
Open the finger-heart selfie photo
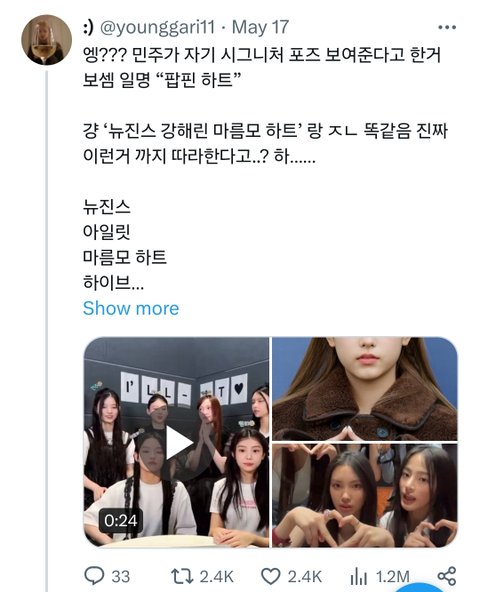[365, 495]
